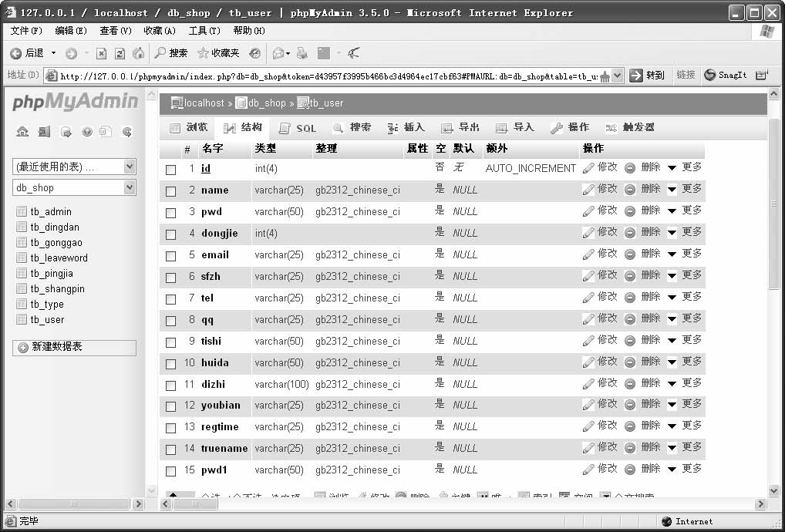This screenshot has width=785, height=532.
Task: Check the checkbox for dizhi row
Action: pyautogui.click(x=170, y=386)
